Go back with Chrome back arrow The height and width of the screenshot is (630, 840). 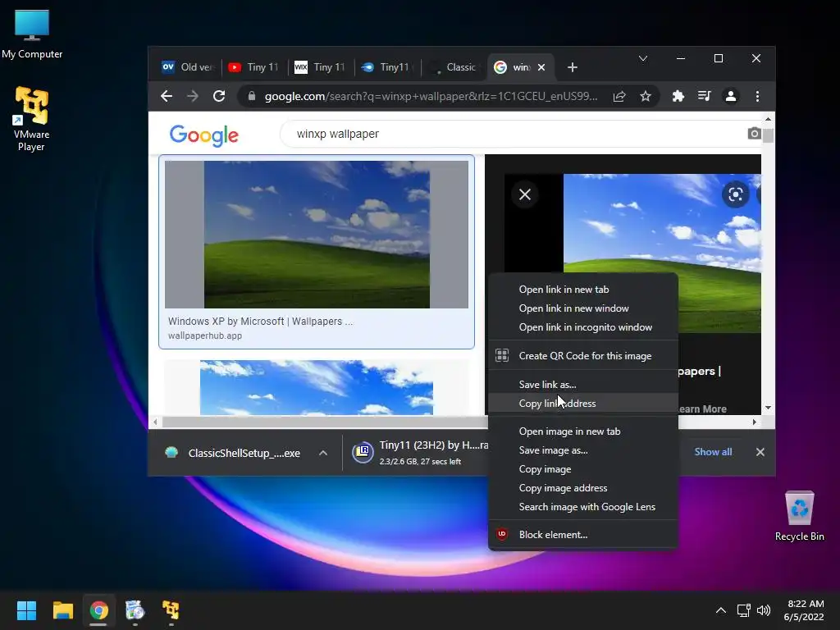[x=167, y=97]
